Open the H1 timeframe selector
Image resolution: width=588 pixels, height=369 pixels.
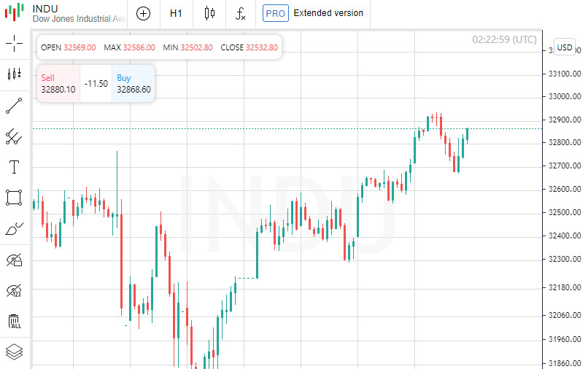coord(177,13)
